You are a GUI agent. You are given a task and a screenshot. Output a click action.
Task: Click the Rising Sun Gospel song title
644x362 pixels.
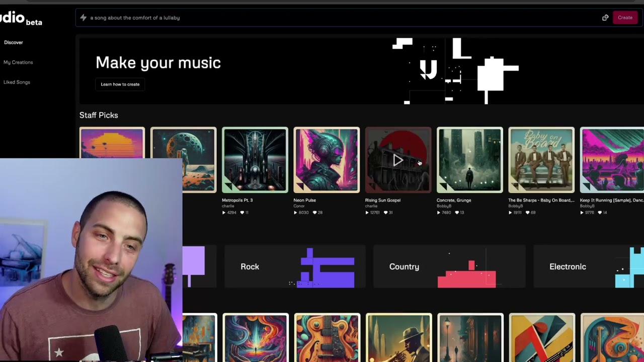382,200
